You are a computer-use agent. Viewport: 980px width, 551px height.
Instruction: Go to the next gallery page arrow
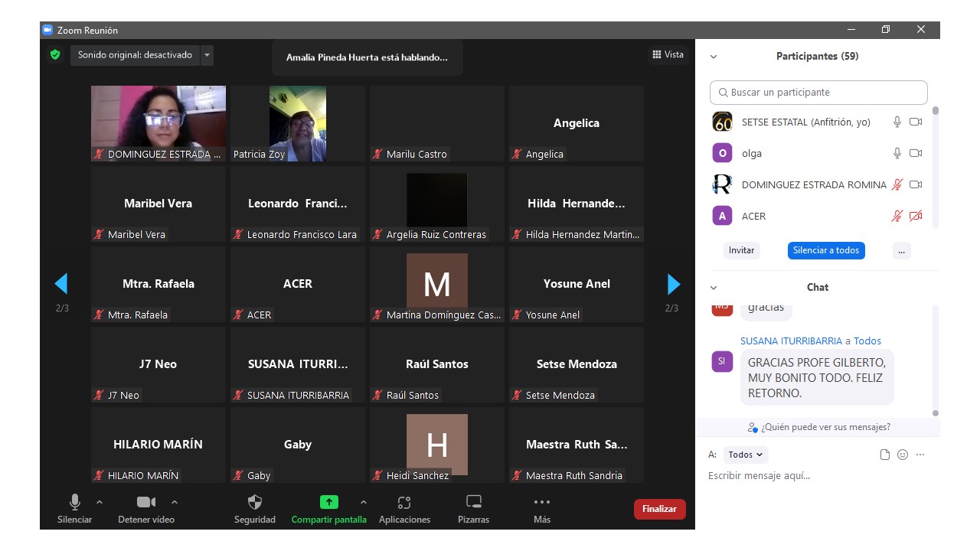point(674,284)
